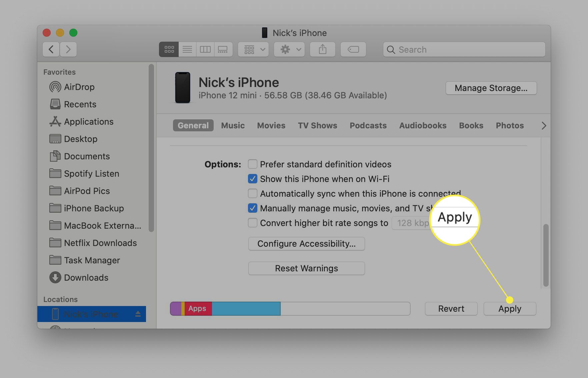Switch to the Books tab
This screenshot has width=588, height=378.
(x=471, y=126)
